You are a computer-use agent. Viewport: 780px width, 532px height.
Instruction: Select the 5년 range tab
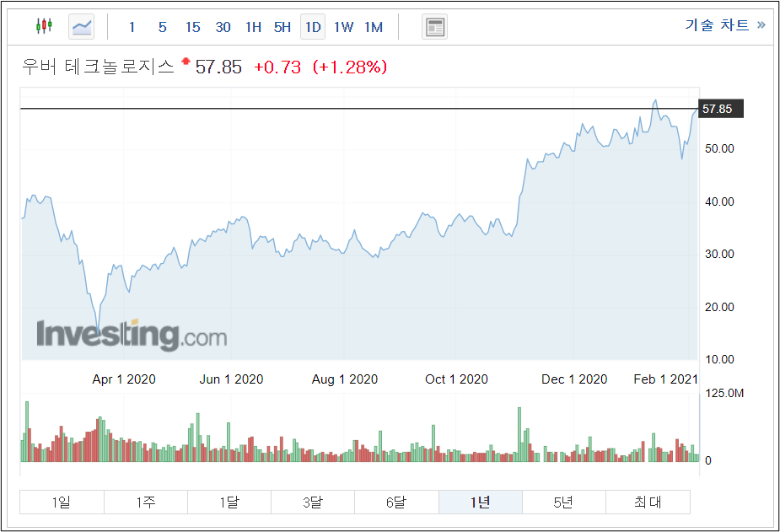[564, 502]
